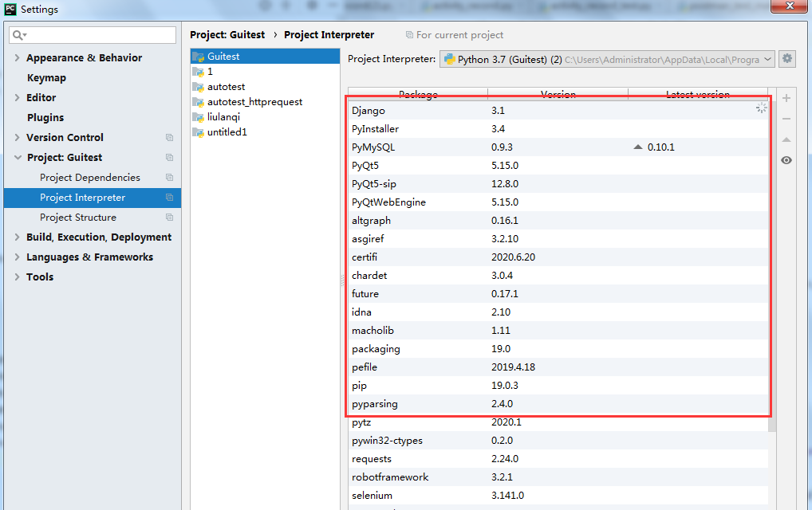Click the settings search input field

pos(93,34)
